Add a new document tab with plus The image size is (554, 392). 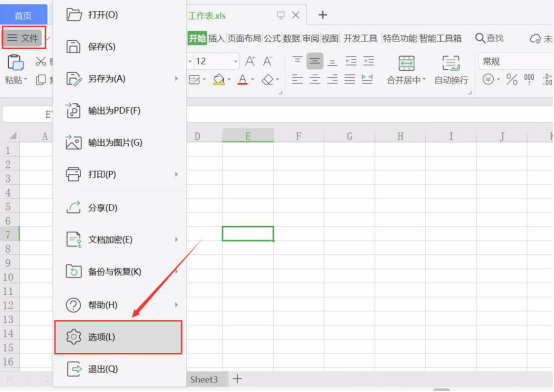point(323,15)
